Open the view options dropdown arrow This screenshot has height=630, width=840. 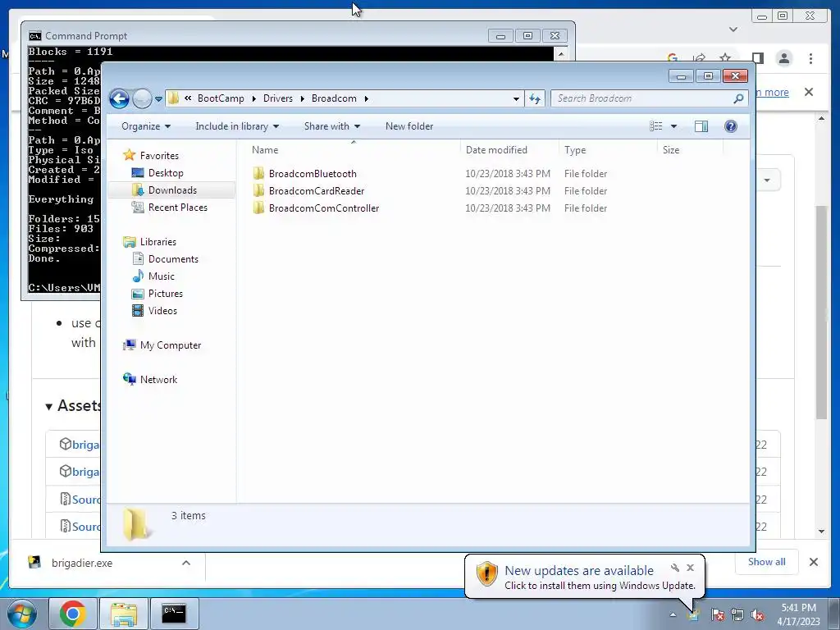[x=674, y=126]
